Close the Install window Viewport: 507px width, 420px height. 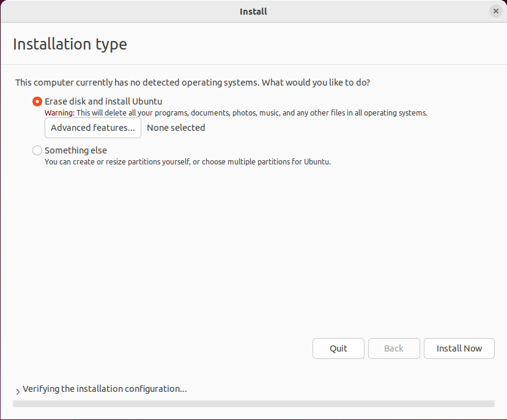[x=495, y=12]
